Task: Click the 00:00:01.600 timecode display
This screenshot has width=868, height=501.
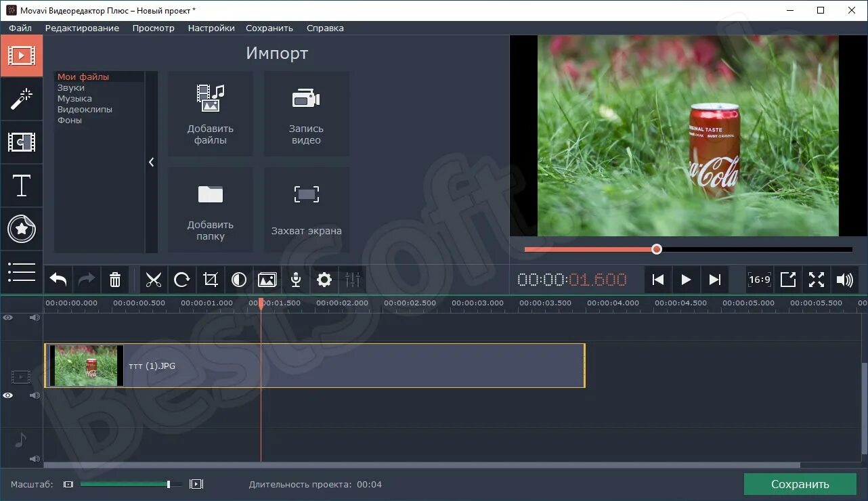Action: (572, 280)
